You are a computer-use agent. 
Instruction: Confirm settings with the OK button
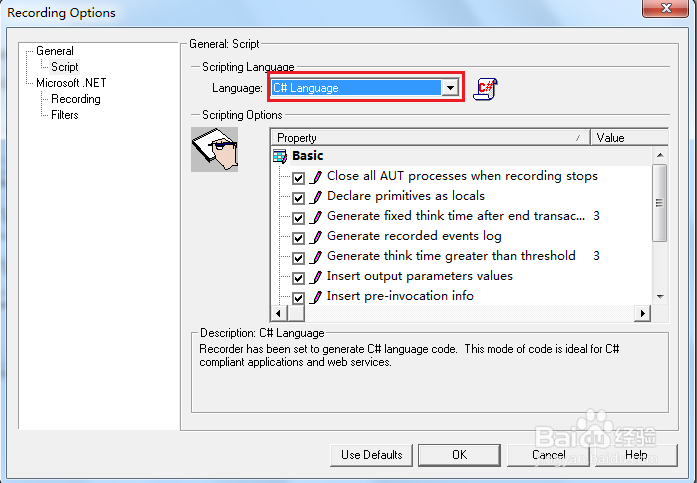pos(459,454)
